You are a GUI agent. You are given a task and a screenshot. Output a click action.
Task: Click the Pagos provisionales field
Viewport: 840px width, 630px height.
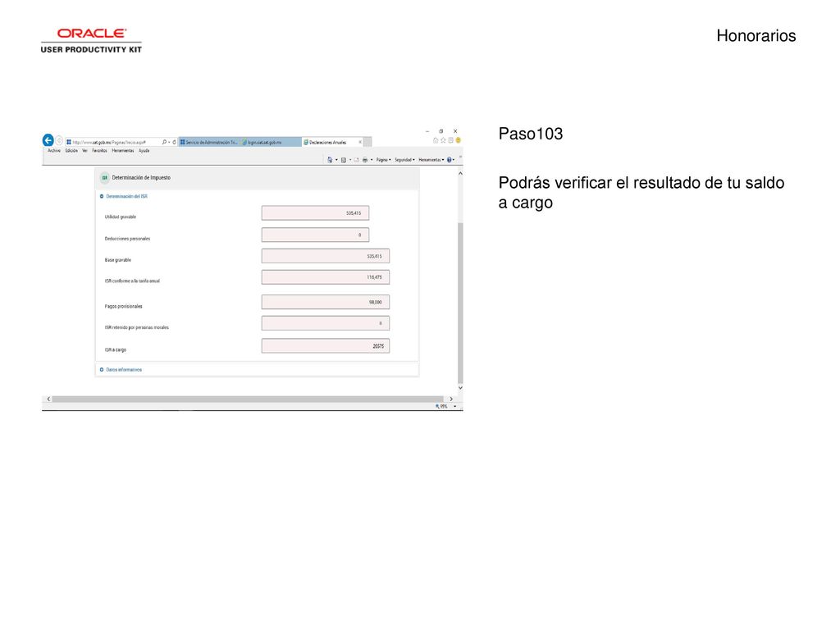pos(325,302)
